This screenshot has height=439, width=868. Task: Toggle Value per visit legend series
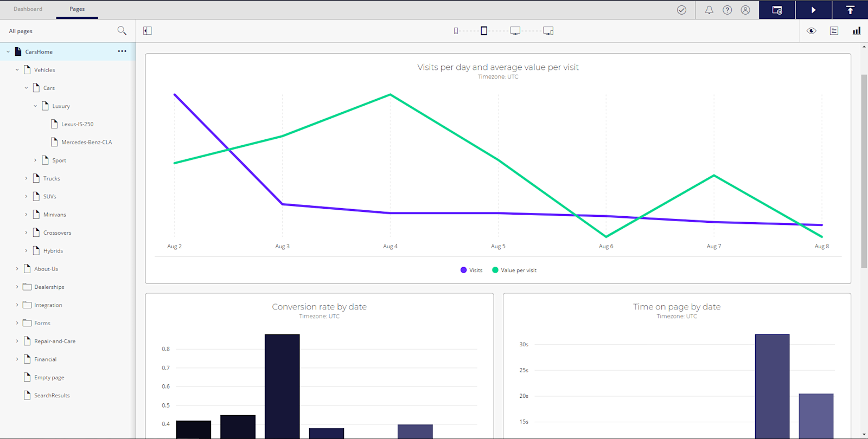[x=514, y=270]
